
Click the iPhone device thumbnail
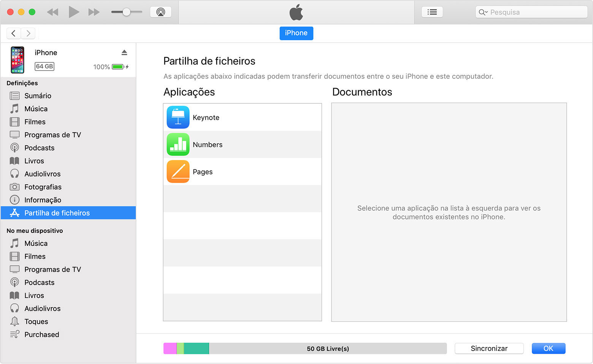pyautogui.click(x=17, y=60)
